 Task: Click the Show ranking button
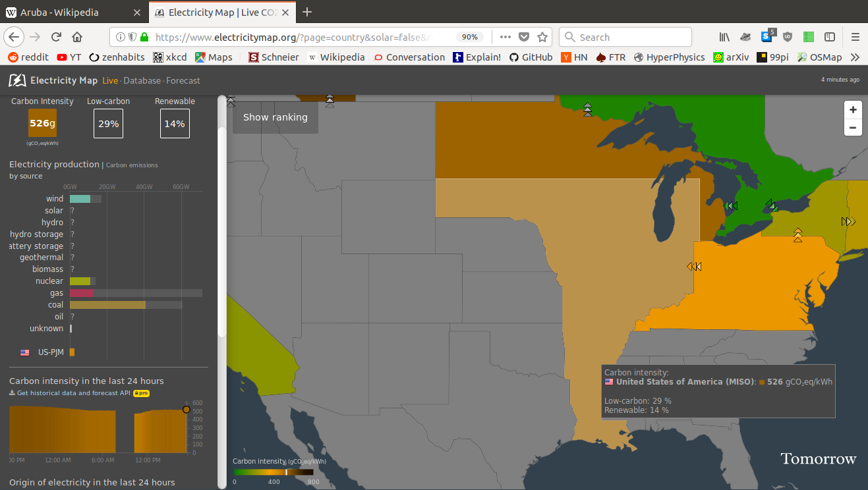[275, 117]
